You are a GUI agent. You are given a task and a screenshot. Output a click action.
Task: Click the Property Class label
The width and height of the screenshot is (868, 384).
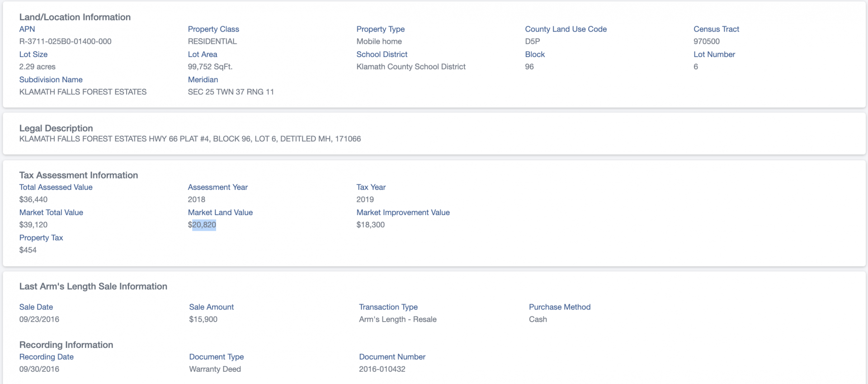[213, 29]
